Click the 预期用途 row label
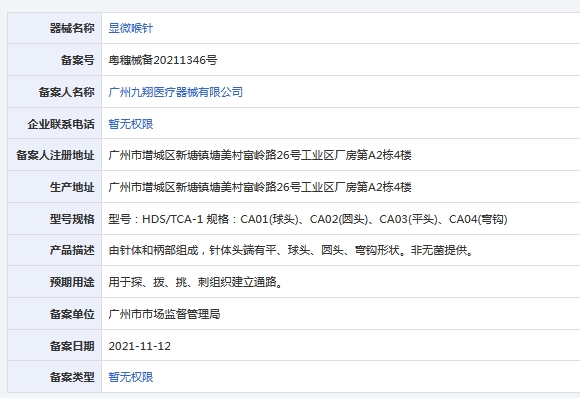The image size is (580, 398). click(x=72, y=282)
